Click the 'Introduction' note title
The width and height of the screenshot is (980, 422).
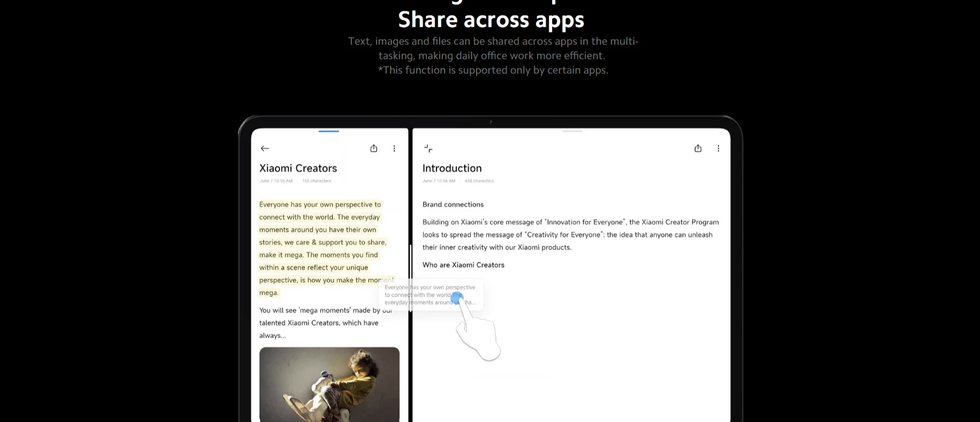tap(452, 168)
